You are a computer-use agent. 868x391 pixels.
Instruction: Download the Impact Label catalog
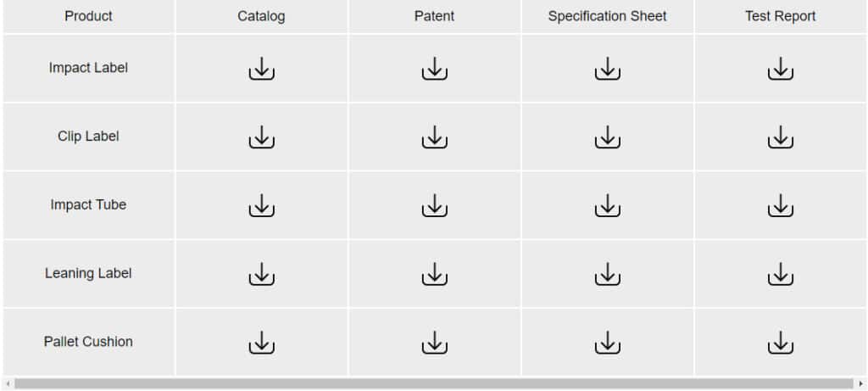262,68
